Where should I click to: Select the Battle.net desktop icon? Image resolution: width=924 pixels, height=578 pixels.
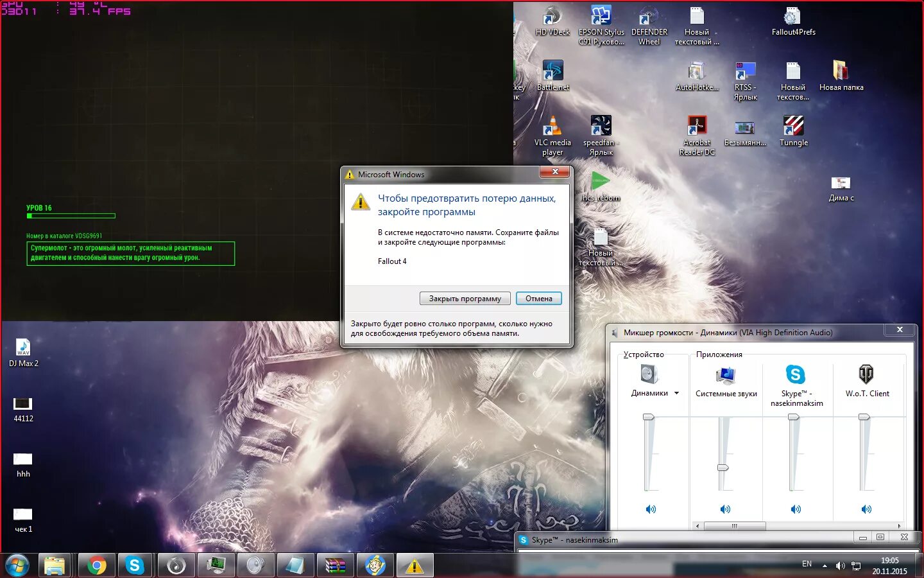552,76
